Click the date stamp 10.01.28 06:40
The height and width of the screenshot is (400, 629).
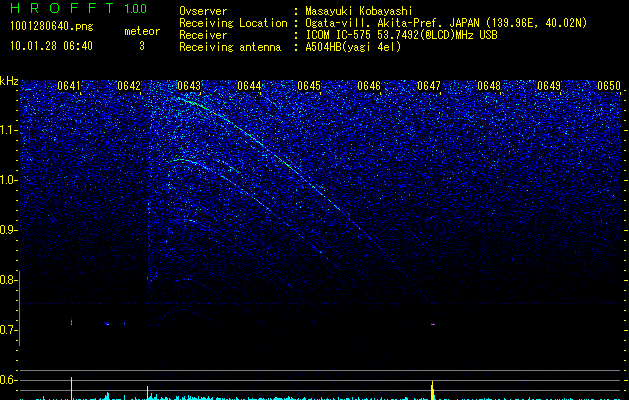[x=51, y=46]
